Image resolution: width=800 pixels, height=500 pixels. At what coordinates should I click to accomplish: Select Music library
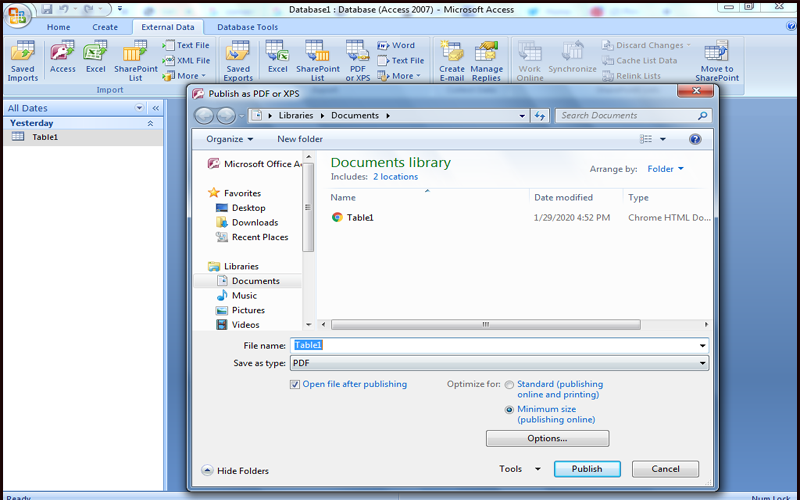point(237,296)
